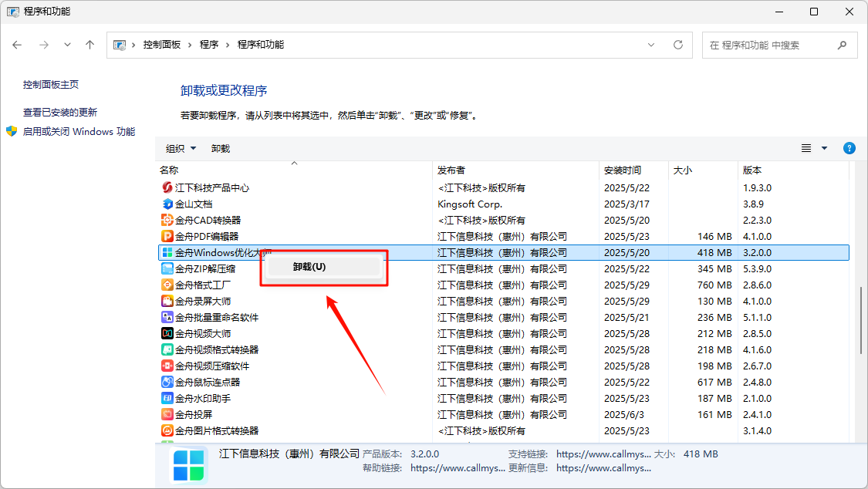The height and width of the screenshot is (489, 868).
Task: Click the vertical scrollbar of program list
Action: (861, 320)
